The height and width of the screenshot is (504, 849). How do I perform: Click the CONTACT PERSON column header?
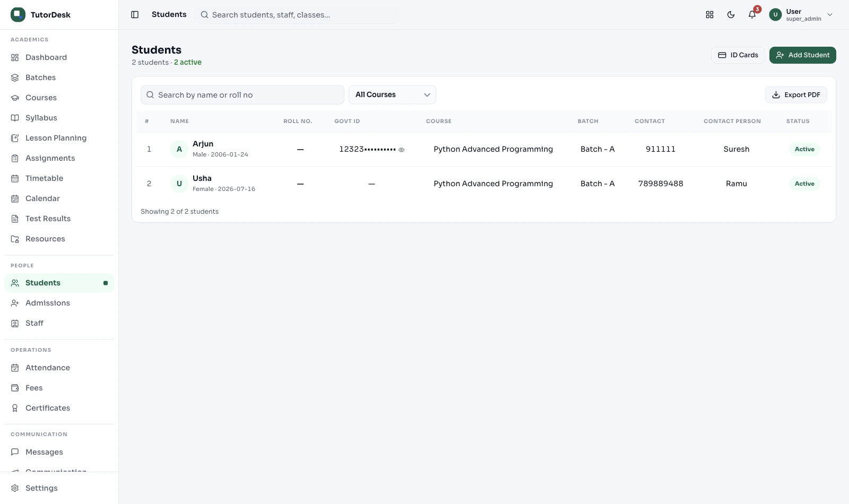pos(732,121)
